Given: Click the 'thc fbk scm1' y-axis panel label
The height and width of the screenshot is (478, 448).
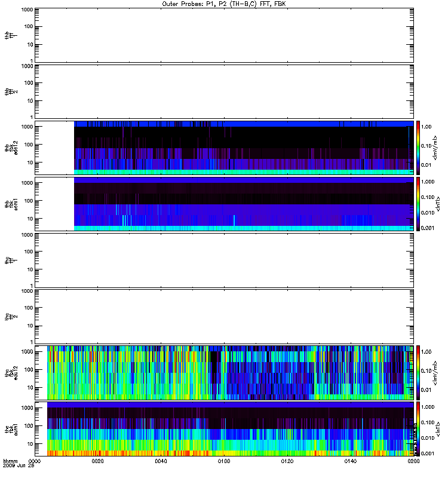Looking at the screenshot, I should (x=11, y=429).
